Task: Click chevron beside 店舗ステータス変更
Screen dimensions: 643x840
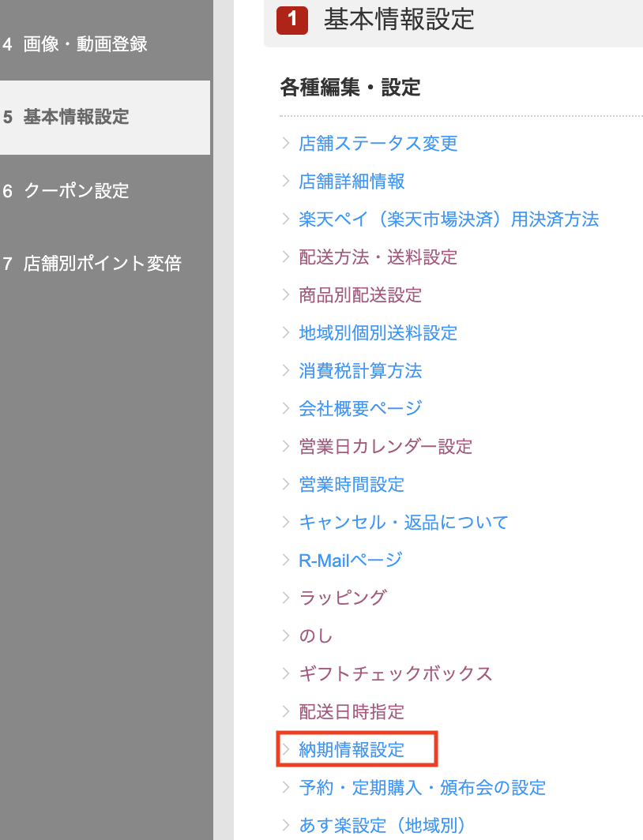Action: point(286,143)
